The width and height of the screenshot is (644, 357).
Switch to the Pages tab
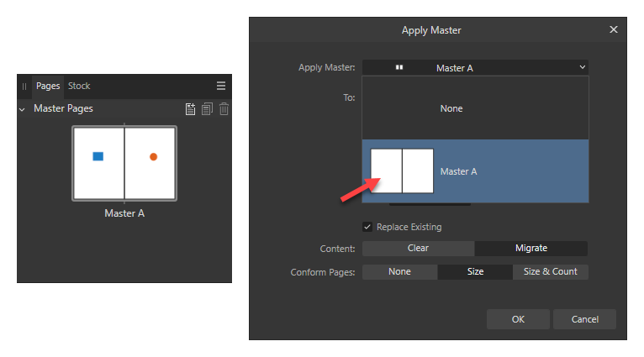point(48,86)
